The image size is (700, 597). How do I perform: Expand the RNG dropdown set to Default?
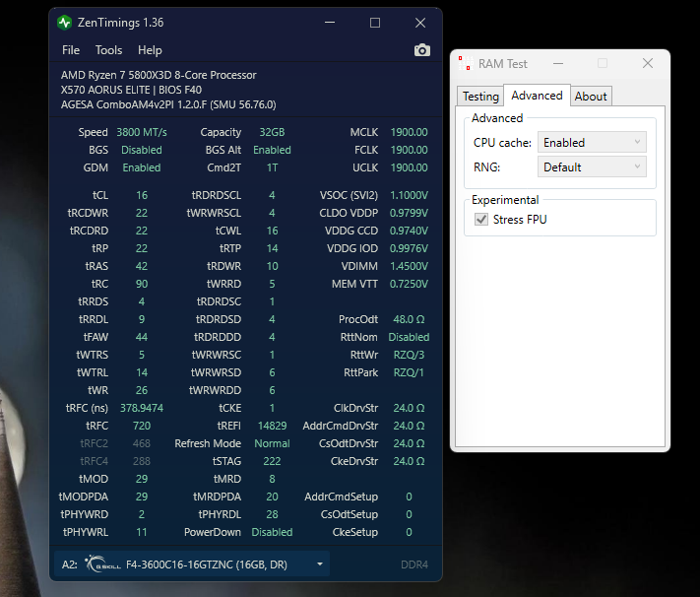pos(592,167)
